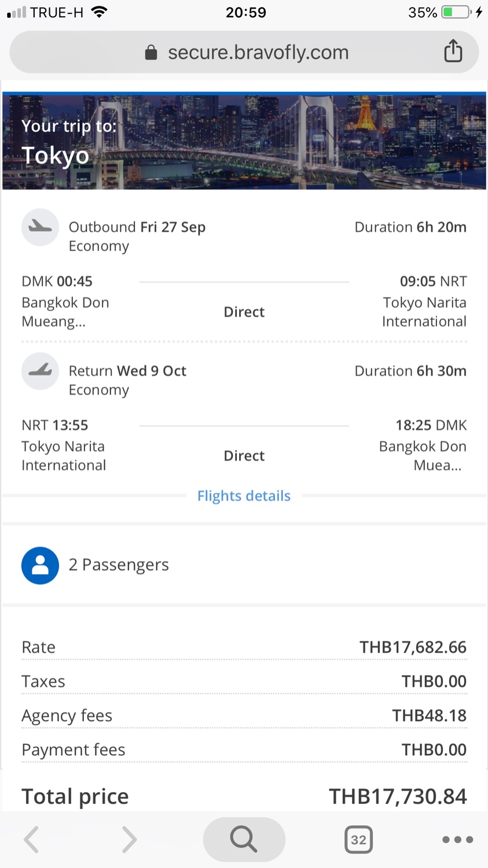The width and height of the screenshot is (488, 868).
Task: Tap the Rate amount THB17,682.66
Action: [x=413, y=647]
